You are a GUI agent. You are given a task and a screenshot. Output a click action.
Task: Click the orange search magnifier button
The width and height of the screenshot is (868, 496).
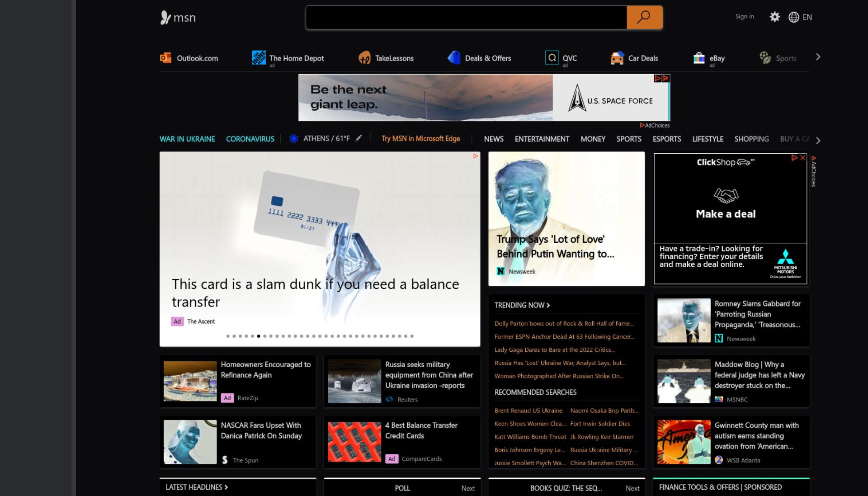(x=644, y=18)
